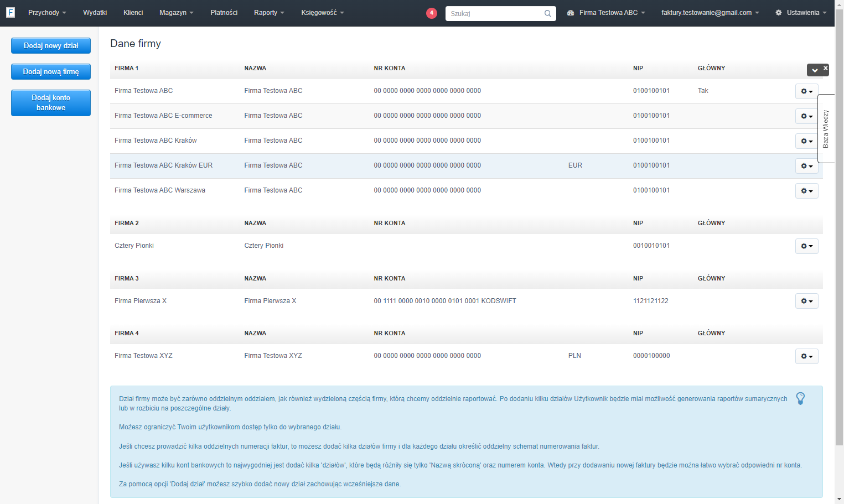Open gear menu for Firma Testowa ABC E-commerce
This screenshot has width=844, height=504.
806,116
